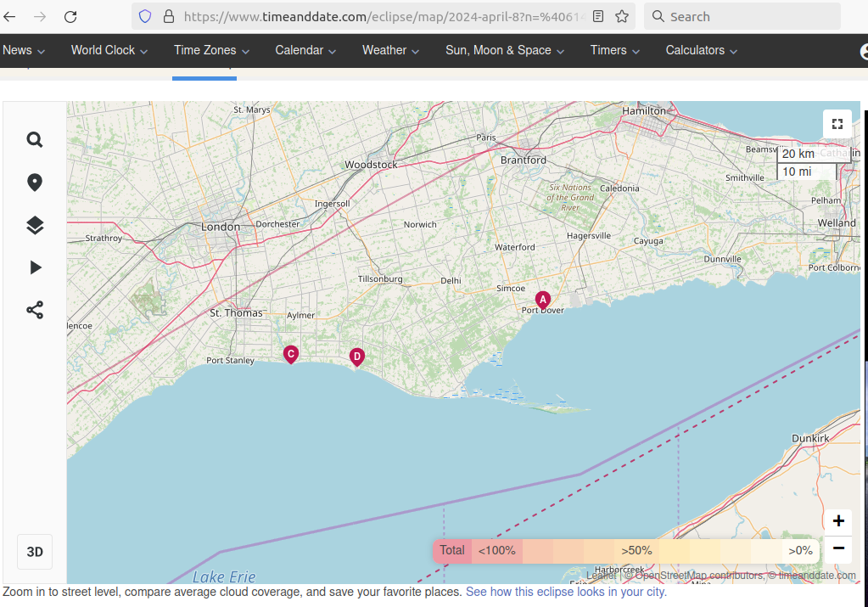The height and width of the screenshot is (607, 868).
Task: Click the share icon in map sidebar
Action: 35,310
